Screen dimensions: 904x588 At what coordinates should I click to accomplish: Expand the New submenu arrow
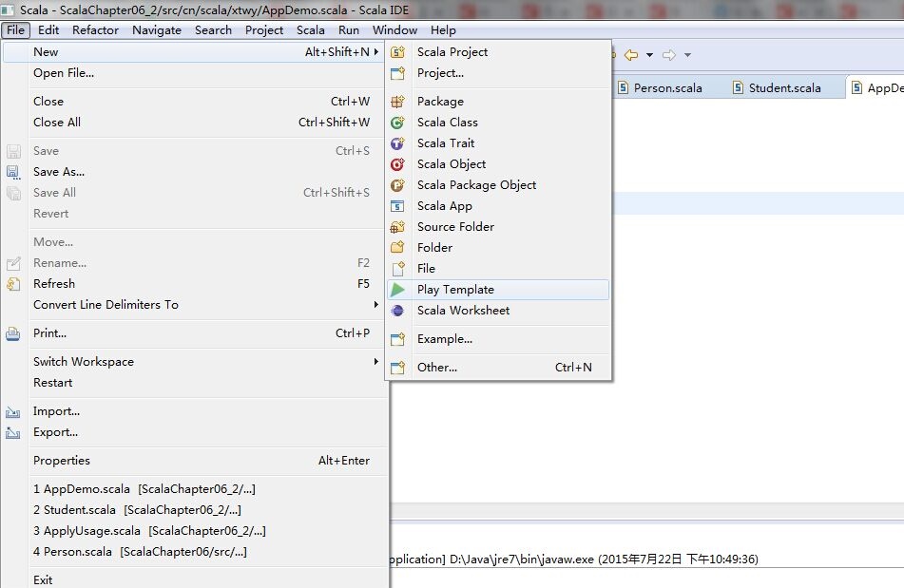click(x=375, y=52)
